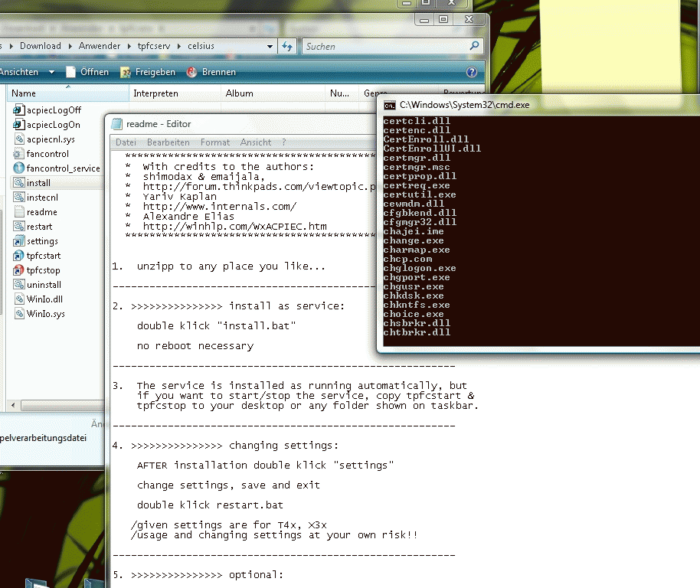
Task: Click the refresh icon beside address bar
Action: click(x=287, y=47)
